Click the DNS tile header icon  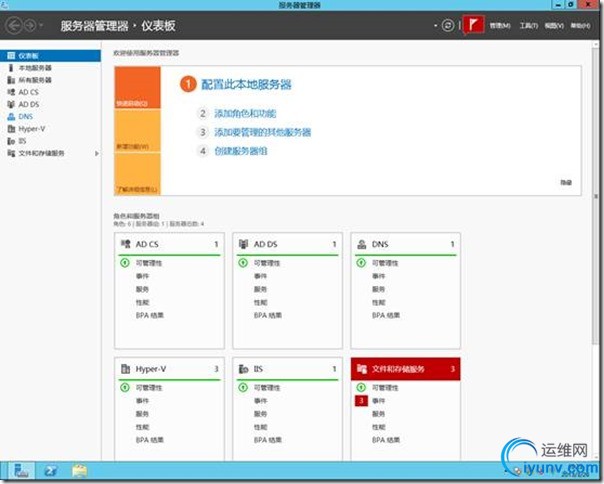362,244
